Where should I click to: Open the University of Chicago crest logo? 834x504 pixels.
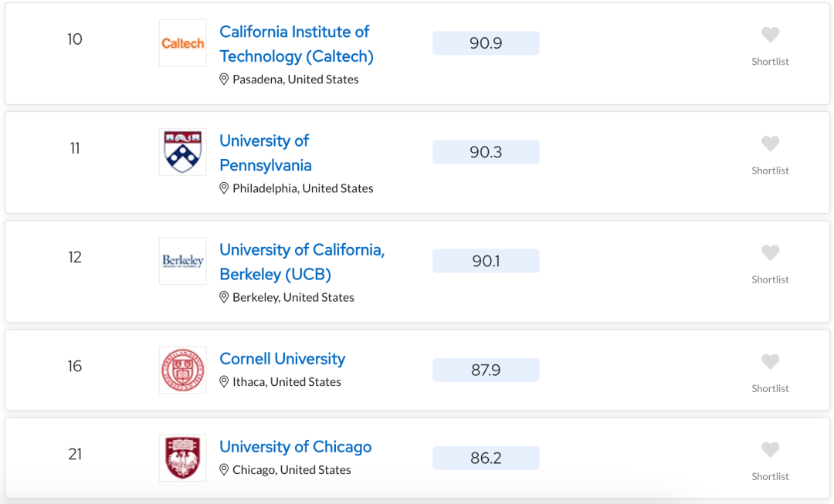click(182, 458)
